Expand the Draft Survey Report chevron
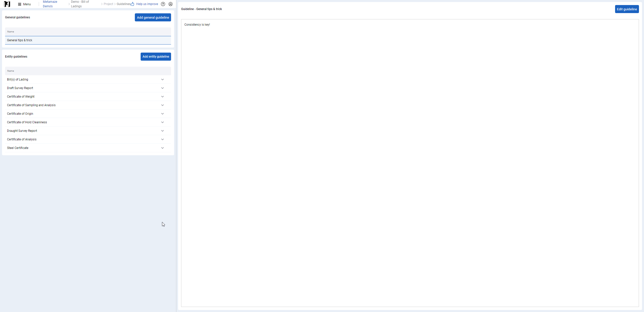The image size is (644, 312). [x=163, y=88]
